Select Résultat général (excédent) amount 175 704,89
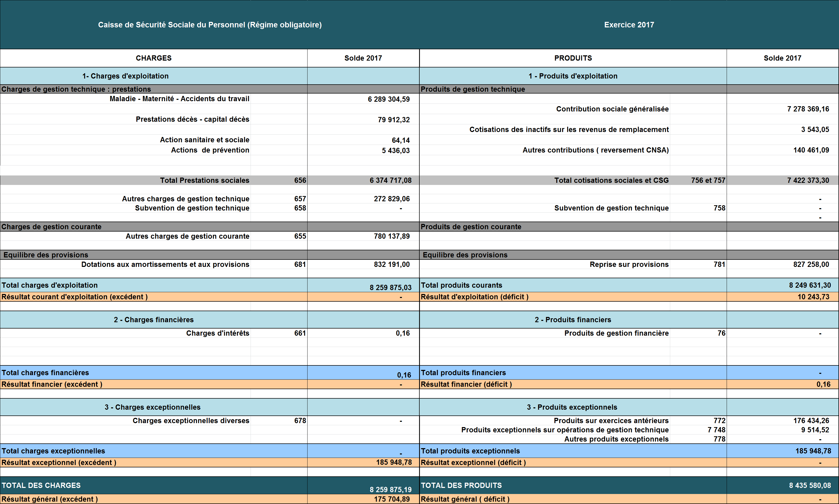Screen dimensions: 839x504 click(x=392, y=499)
